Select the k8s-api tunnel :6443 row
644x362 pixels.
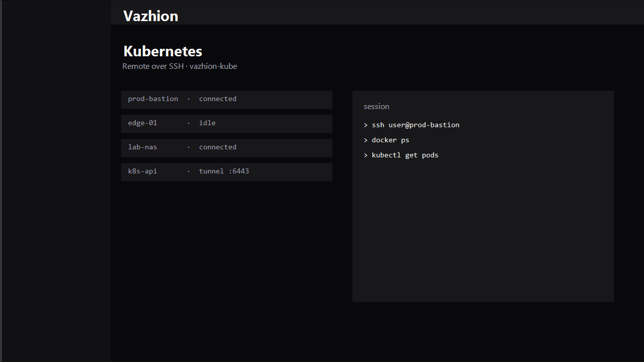coord(226,172)
